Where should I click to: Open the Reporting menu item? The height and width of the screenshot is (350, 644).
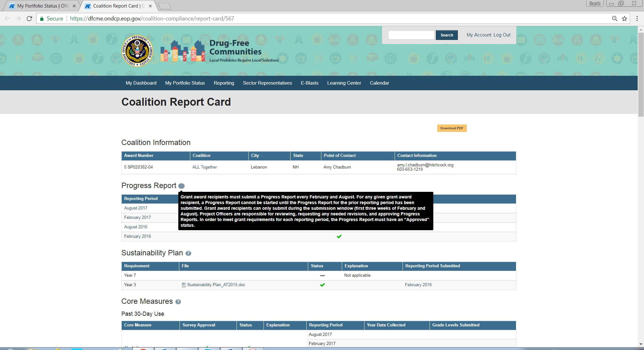tap(224, 83)
